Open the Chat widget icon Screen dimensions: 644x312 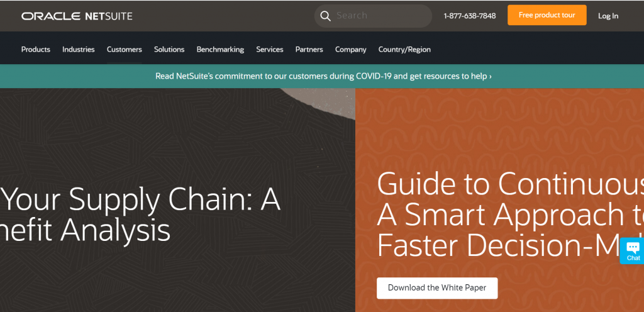click(x=633, y=251)
